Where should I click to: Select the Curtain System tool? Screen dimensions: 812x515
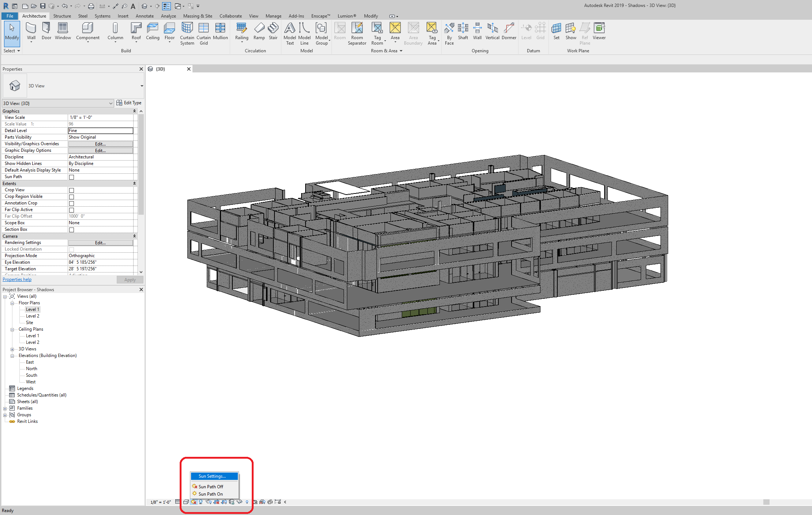(187, 33)
